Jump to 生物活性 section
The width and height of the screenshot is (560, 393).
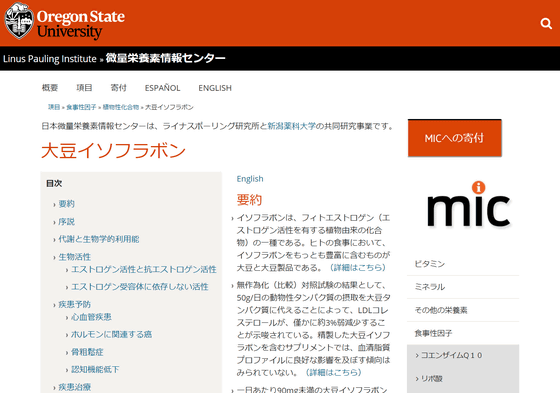tap(75, 257)
